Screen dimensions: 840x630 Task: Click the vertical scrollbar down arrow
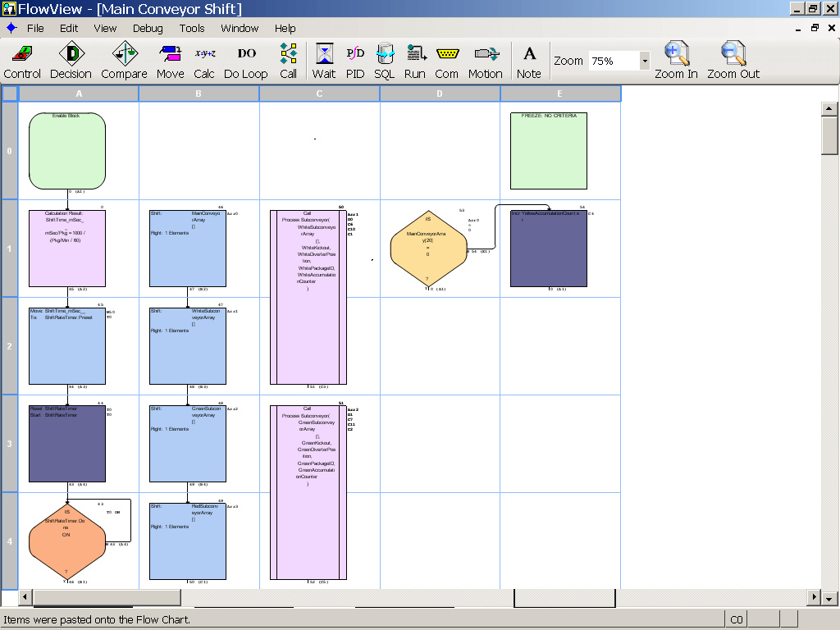coord(830,581)
